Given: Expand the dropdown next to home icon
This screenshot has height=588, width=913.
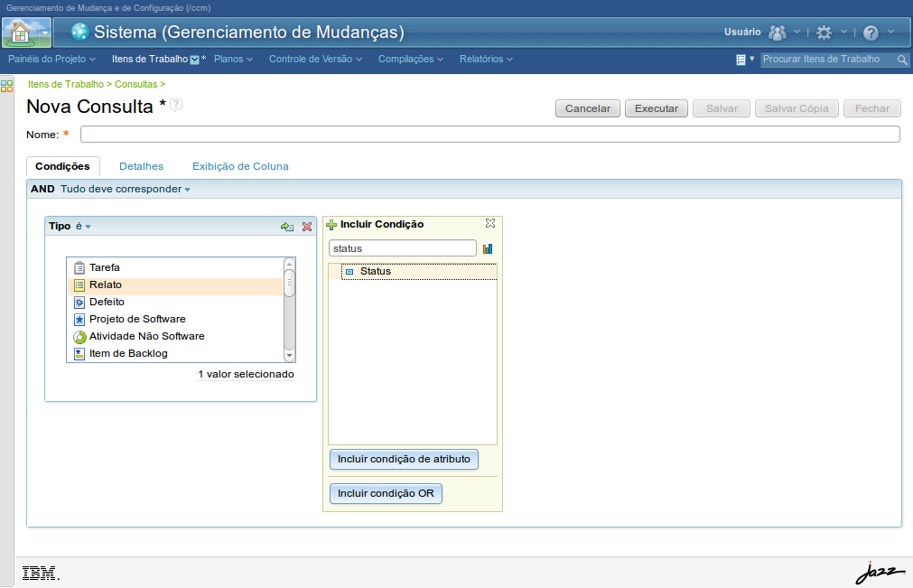Looking at the screenshot, I should tap(45, 33).
